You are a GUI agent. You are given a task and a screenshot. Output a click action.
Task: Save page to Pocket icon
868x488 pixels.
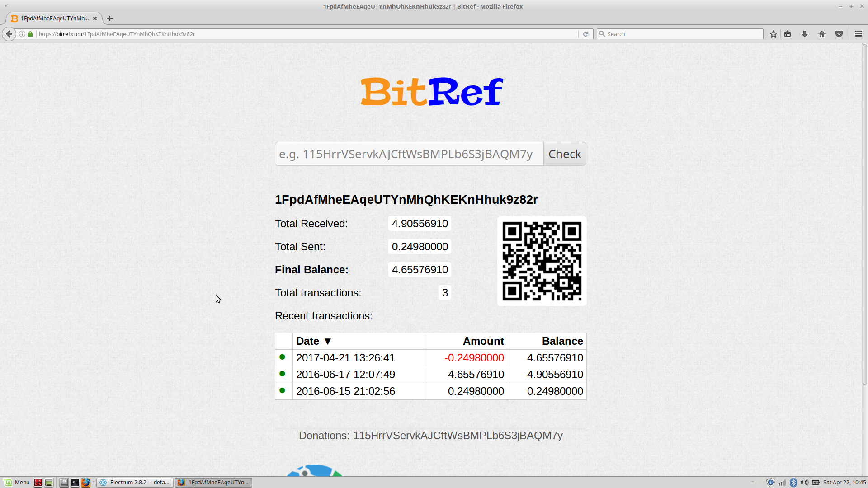839,34
